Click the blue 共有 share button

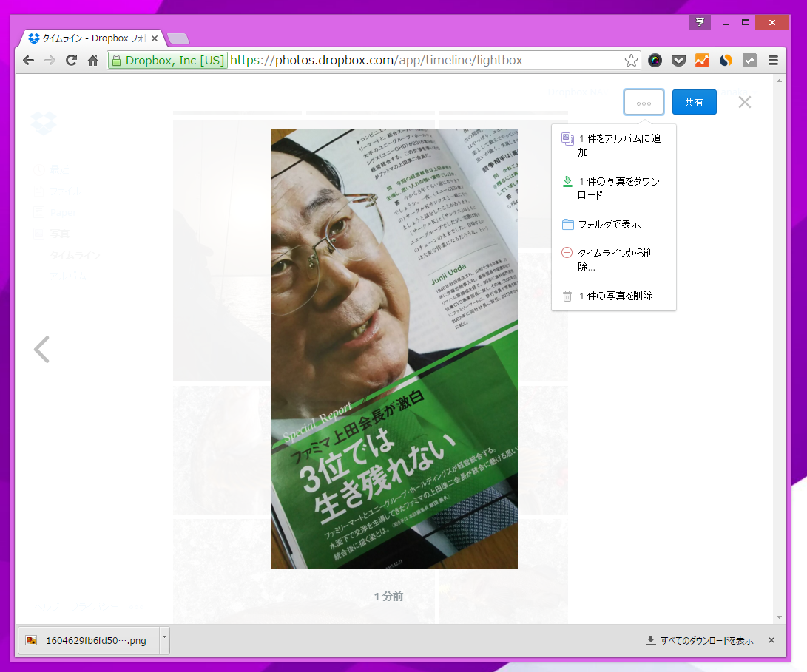(x=695, y=102)
